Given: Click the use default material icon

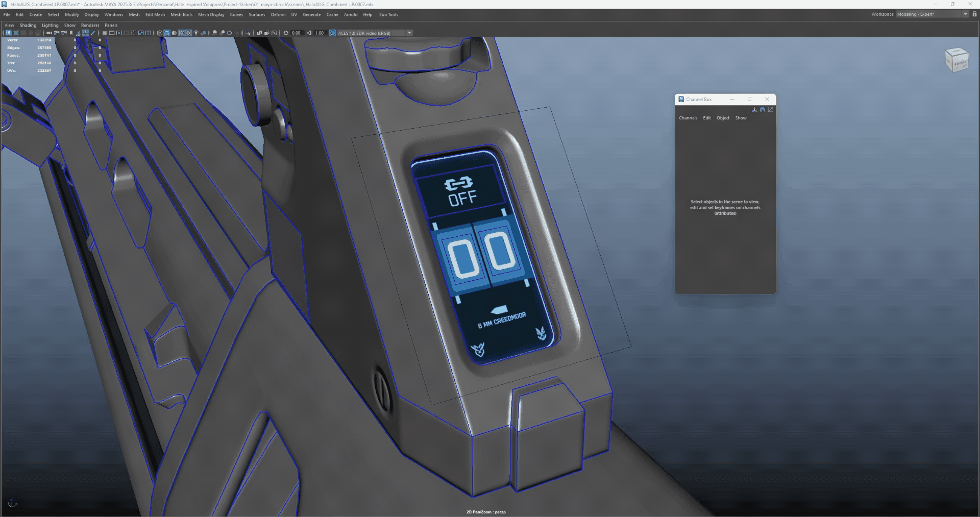Looking at the screenshot, I should click(174, 33).
